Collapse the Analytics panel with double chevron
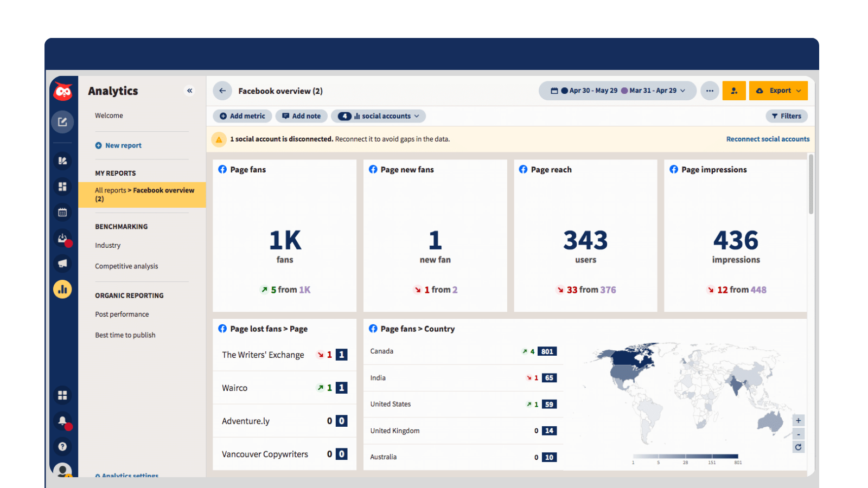 [x=190, y=91]
